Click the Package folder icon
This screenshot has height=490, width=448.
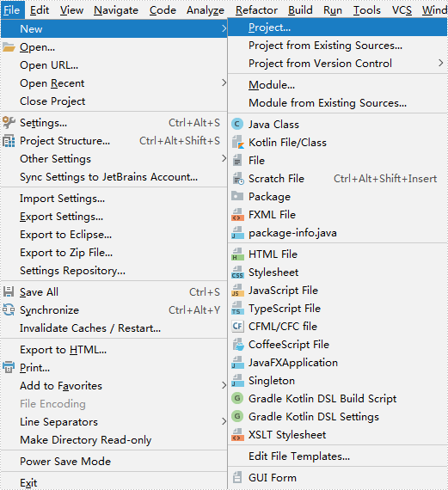tap(237, 196)
